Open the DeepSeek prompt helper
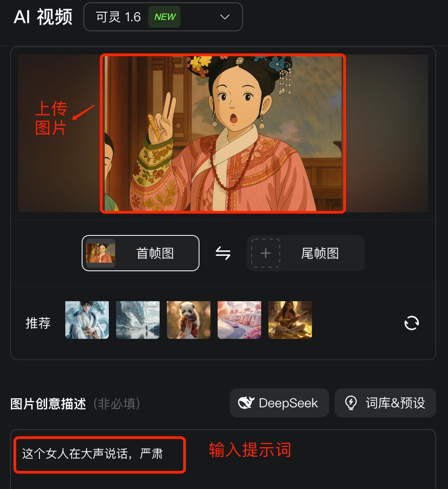 tap(280, 403)
